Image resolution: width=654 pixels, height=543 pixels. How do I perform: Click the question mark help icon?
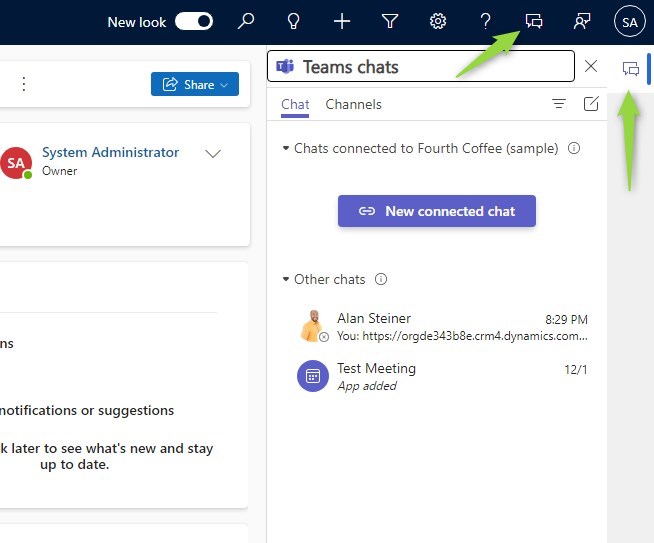486,21
